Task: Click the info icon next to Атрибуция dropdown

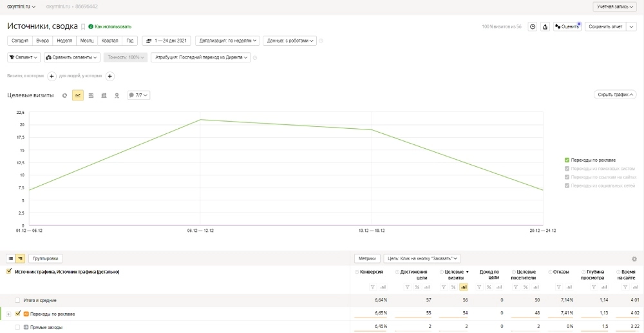Action: click(x=255, y=58)
